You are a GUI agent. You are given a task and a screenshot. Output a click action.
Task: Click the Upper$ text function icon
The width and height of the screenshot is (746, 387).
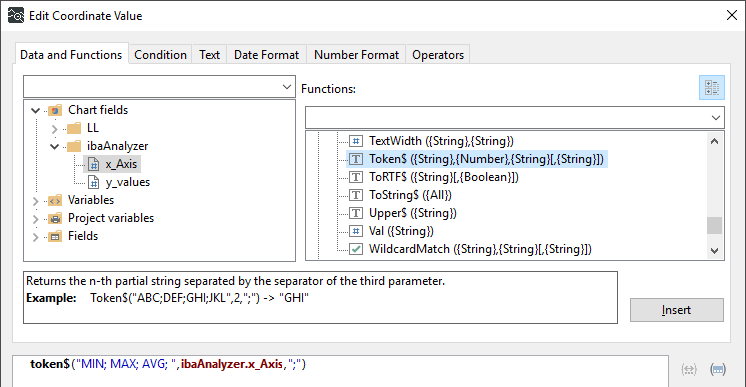point(356,213)
